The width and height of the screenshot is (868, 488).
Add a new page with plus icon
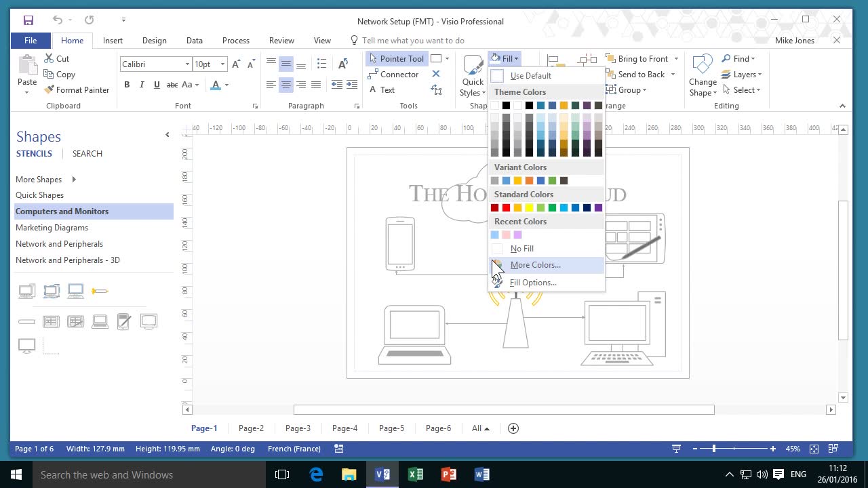[x=513, y=428]
